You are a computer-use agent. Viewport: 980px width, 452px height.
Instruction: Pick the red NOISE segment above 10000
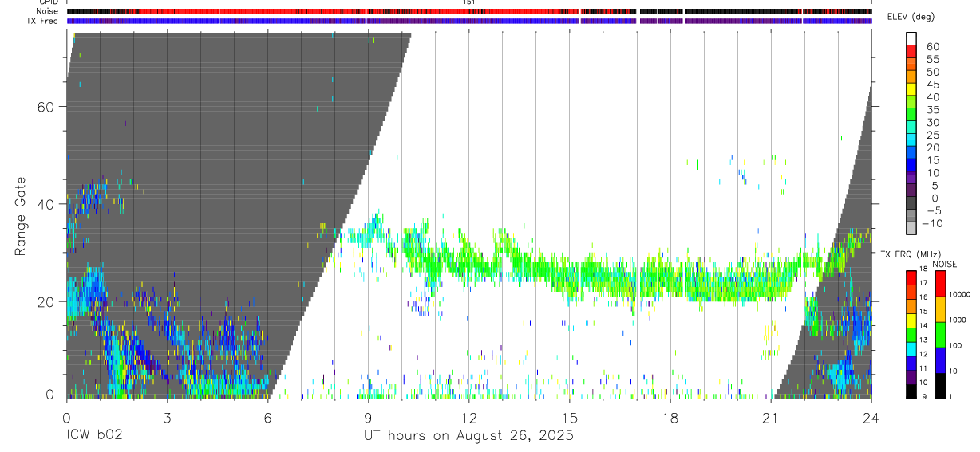pos(939,283)
